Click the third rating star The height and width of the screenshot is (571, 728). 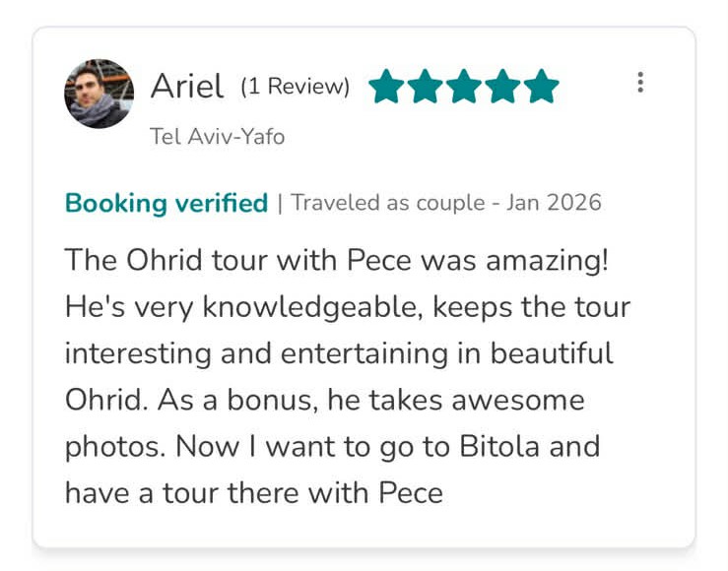464,87
